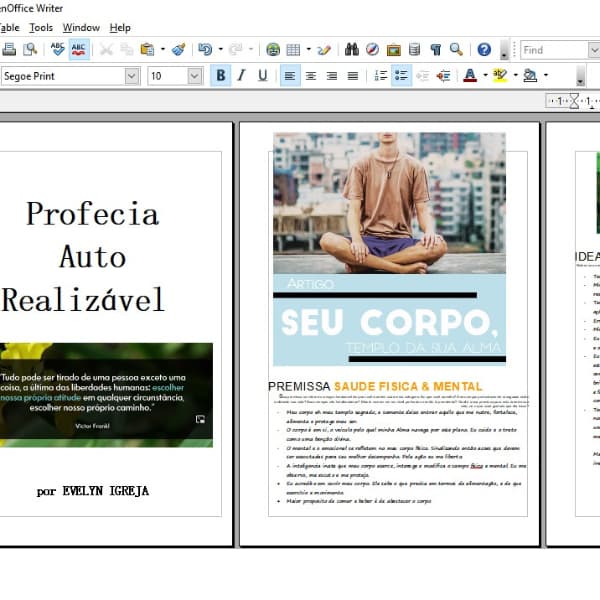Click the Redo arrow icon

[236, 49]
